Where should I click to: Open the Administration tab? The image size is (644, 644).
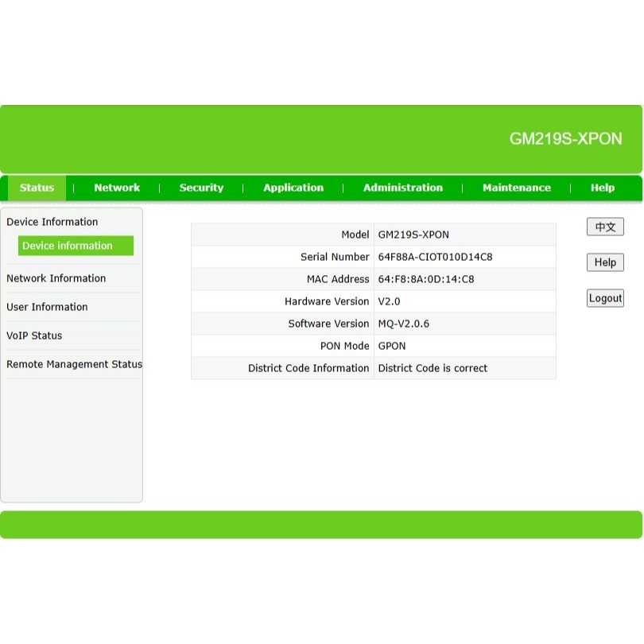(403, 188)
